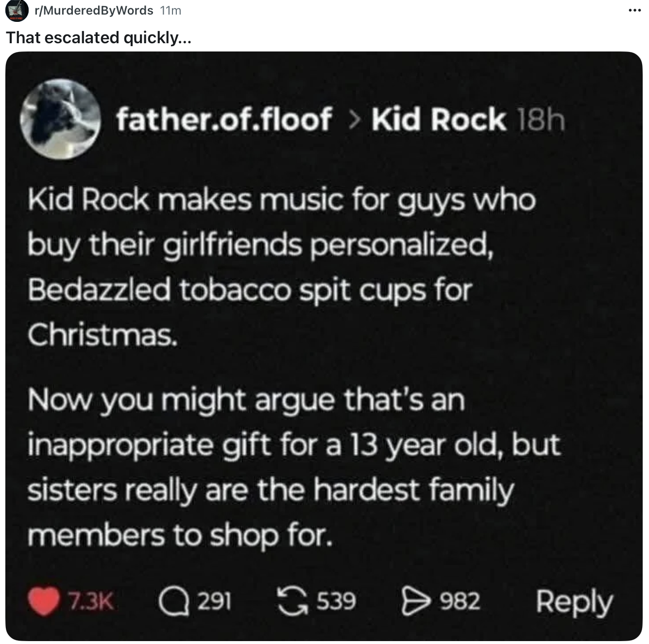649x644 pixels.
Task: Click the 291 comments count
Action: click(214, 601)
